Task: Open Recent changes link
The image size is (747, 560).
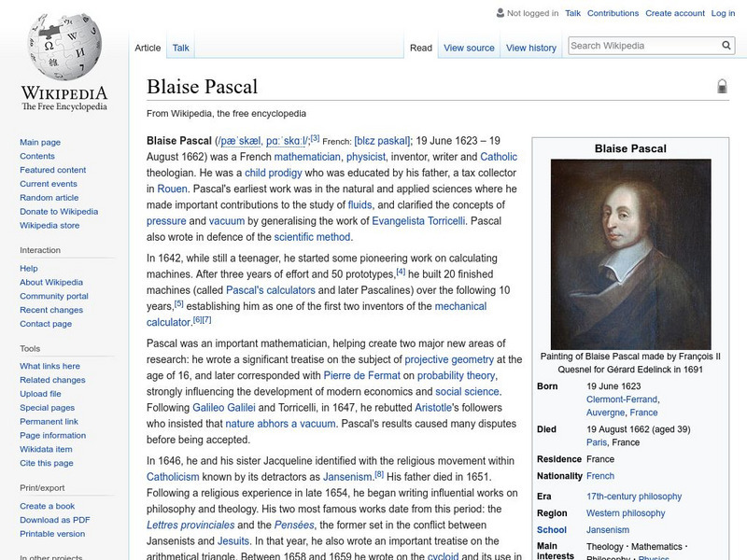Action: pos(51,310)
